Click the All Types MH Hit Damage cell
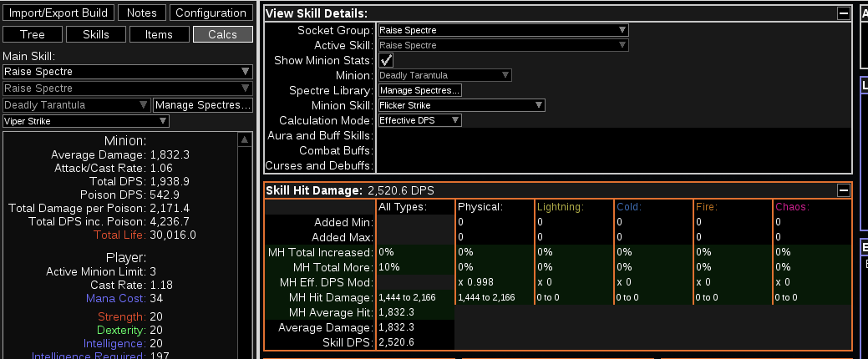This screenshot has width=868, height=359. [x=415, y=297]
